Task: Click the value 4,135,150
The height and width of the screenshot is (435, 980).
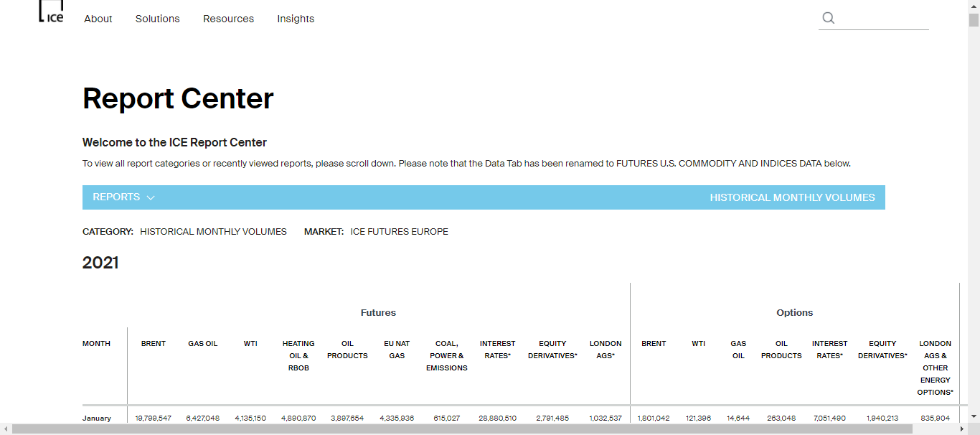Action: (x=250, y=418)
